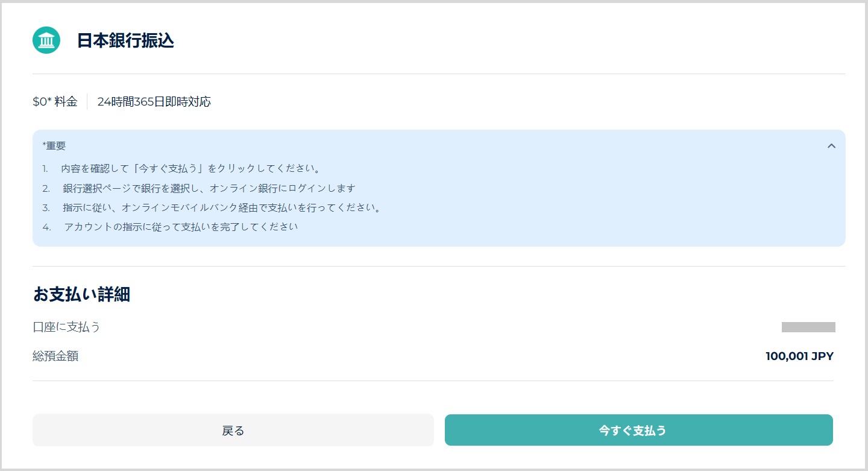Click instruction step 4 about アカウントの指示
The width and height of the screenshot is (868, 471).
tap(181, 227)
